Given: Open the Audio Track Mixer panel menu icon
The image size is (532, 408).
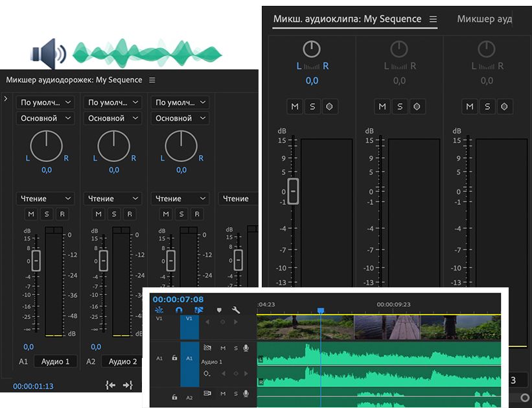Looking at the screenshot, I should pos(152,80).
